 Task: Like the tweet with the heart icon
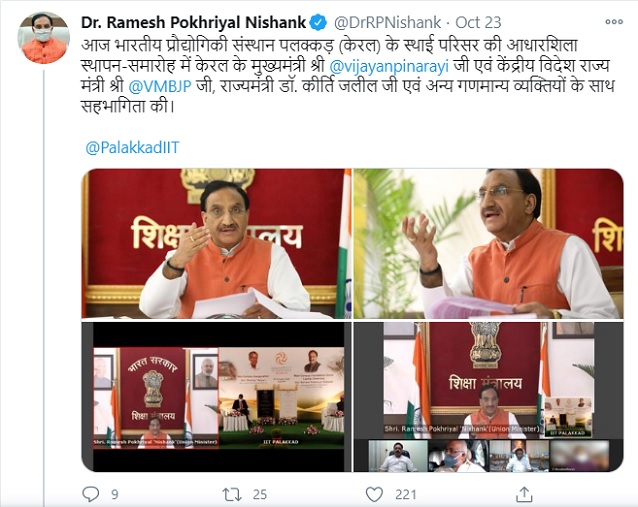[374, 494]
